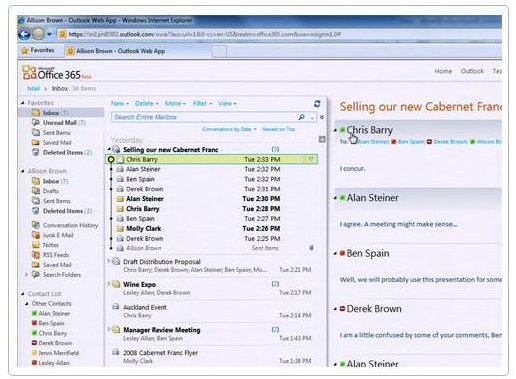Open the Delete dropdown menu
Image resolution: width=516 pixels, height=379 pixels.
point(147,104)
